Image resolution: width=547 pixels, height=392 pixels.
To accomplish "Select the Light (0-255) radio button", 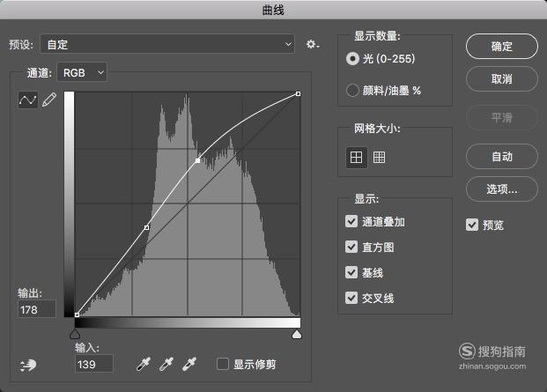I will (352, 59).
